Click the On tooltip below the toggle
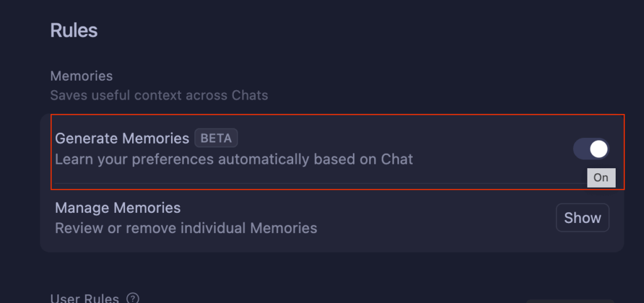Screen dimensions: 644x303 click(x=601, y=178)
